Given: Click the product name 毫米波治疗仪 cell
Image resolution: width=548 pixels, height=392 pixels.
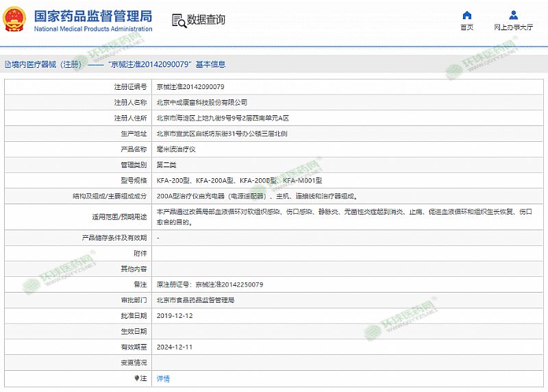Looking at the screenshot, I should (176, 149).
